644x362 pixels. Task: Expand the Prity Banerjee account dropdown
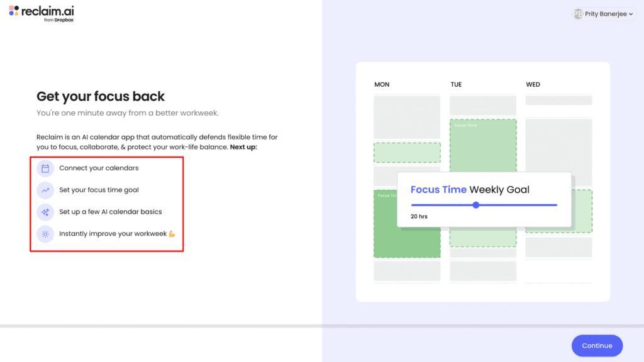tap(604, 13)
